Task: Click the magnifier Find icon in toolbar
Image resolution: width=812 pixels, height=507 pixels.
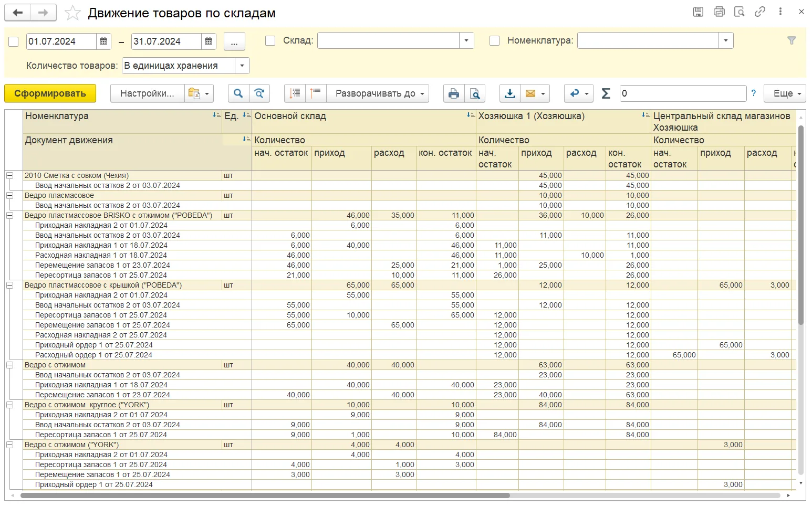Action: click(238, 93)
